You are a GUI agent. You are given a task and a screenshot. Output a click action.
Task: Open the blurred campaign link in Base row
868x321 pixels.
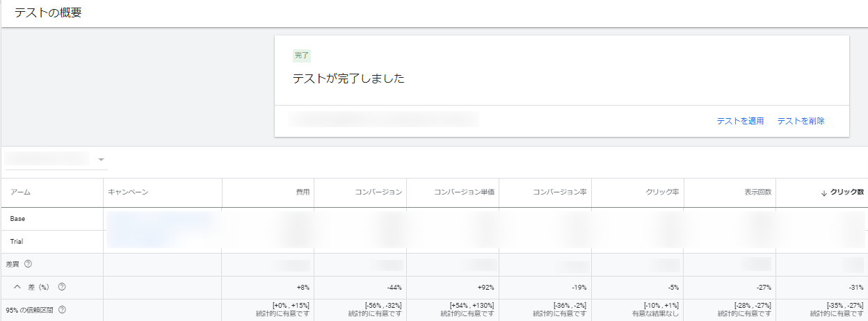tap(159, 220)
